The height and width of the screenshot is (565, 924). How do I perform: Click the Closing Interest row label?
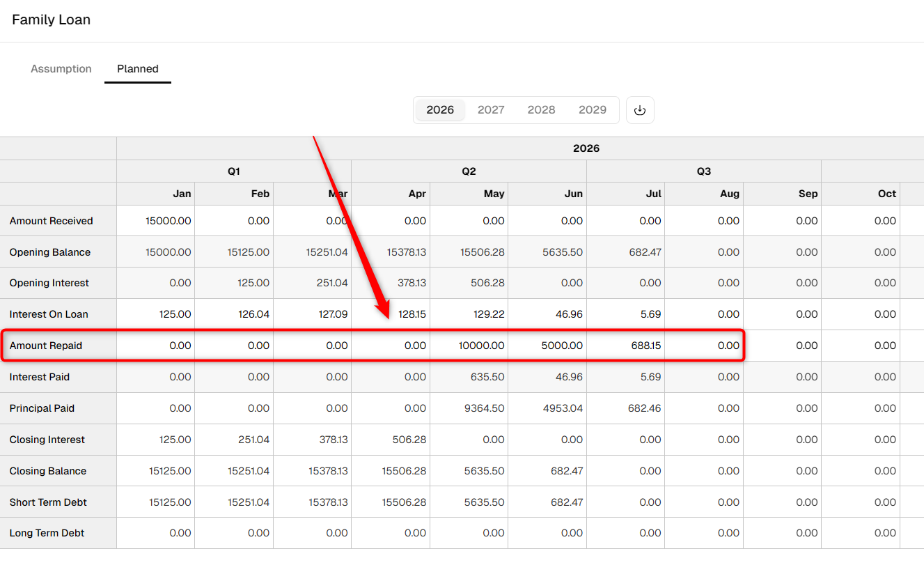pyautogui.click(x=47, y=440)
